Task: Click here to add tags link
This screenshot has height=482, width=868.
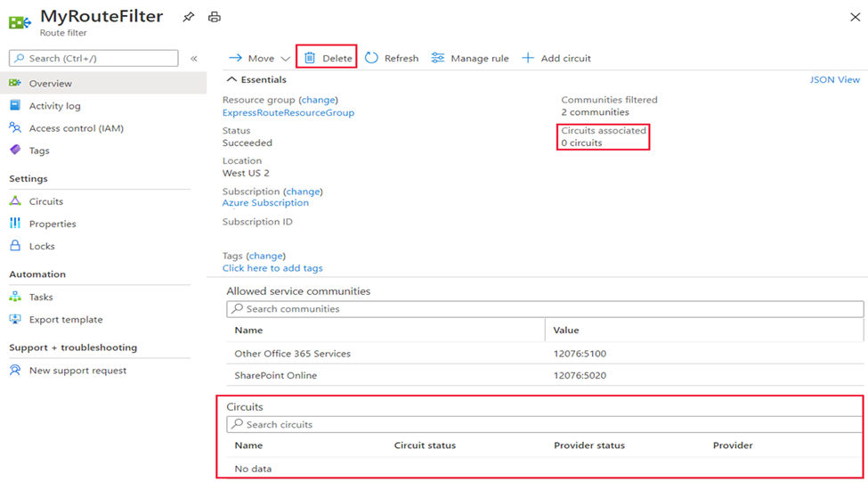Action: 272,268
